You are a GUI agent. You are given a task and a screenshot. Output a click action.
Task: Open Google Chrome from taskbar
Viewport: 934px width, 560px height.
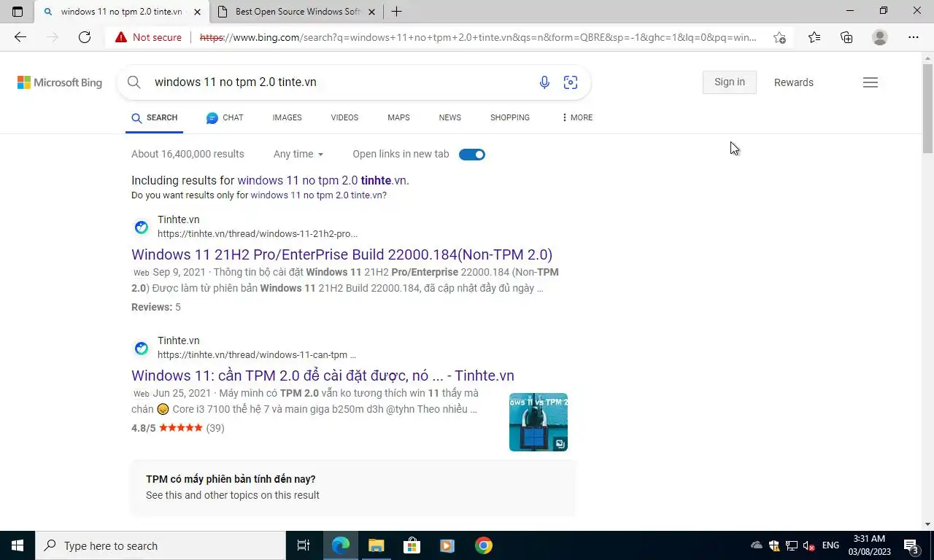point(483,545)
